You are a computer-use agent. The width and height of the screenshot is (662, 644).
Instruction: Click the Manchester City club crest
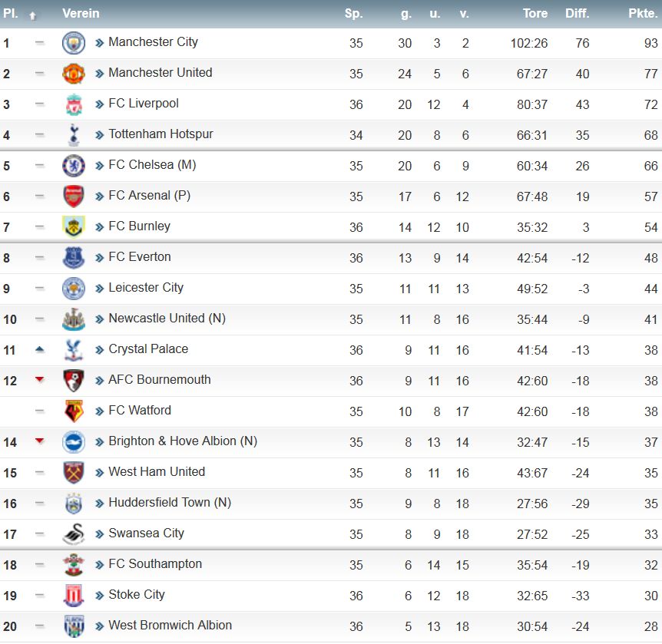click(x=74, y=43)
